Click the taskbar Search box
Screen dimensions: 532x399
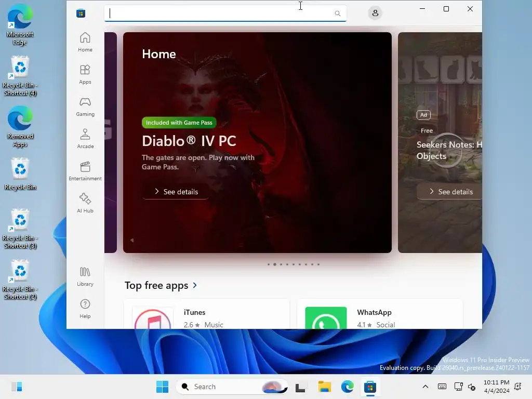click(x=232, y=387)
